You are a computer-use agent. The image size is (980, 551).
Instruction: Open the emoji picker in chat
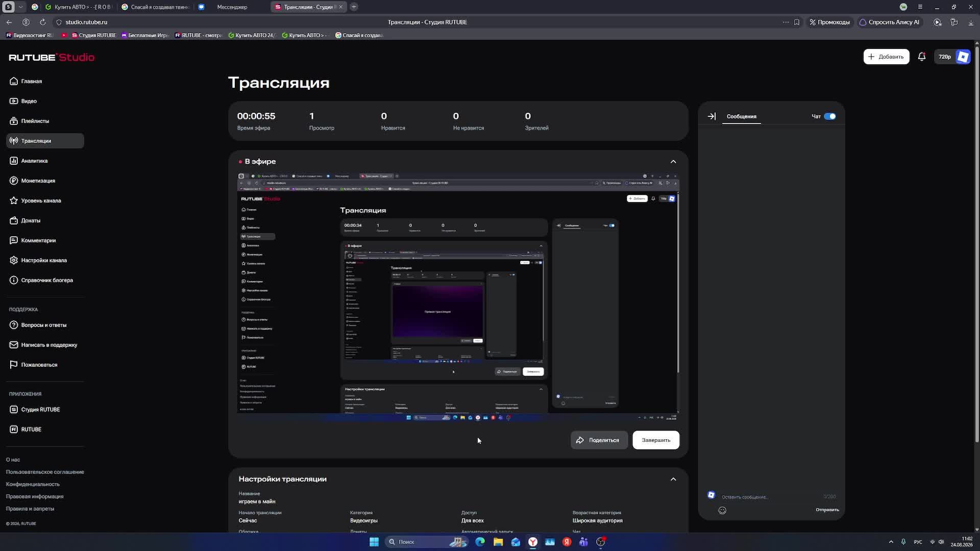(x=722, y=510)
